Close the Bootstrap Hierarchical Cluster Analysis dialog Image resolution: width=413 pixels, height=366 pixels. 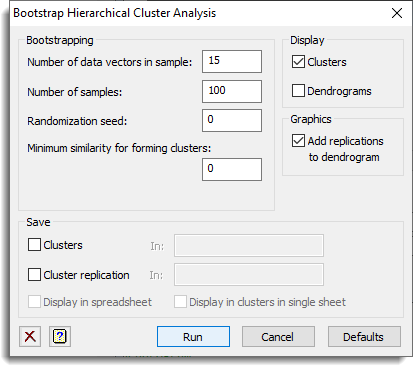(x=397, y=13)
